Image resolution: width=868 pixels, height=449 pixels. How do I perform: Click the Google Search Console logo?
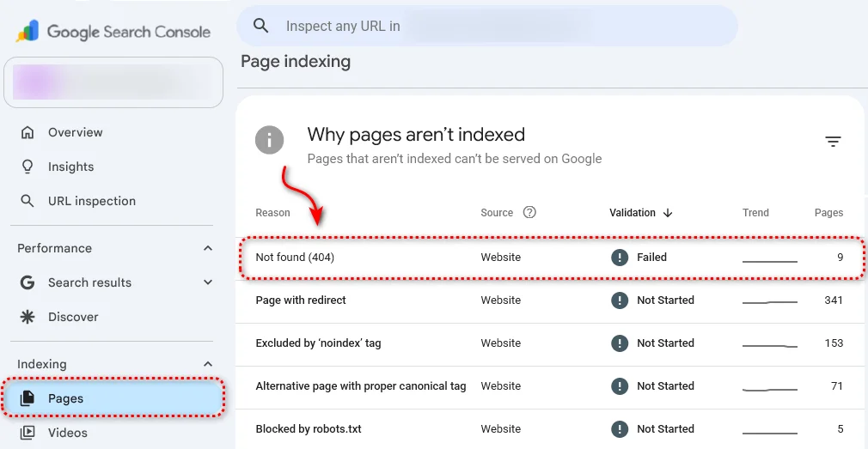[x=113, y=32]
